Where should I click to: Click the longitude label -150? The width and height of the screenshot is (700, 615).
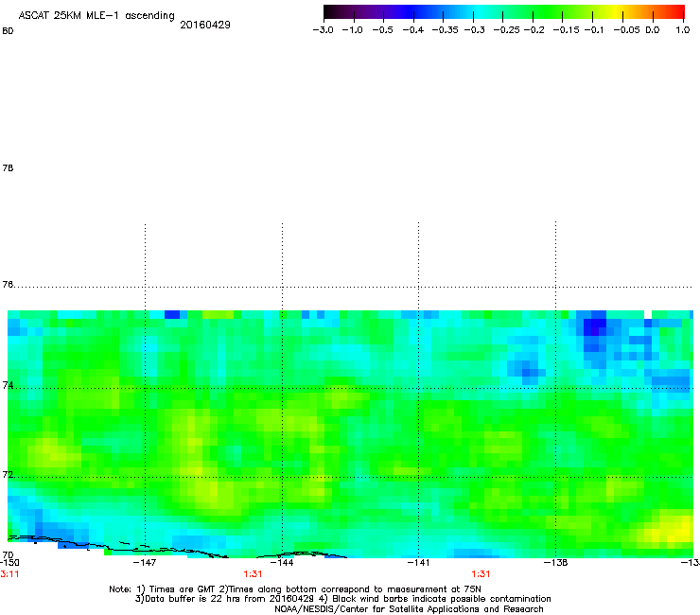point(9,563)
